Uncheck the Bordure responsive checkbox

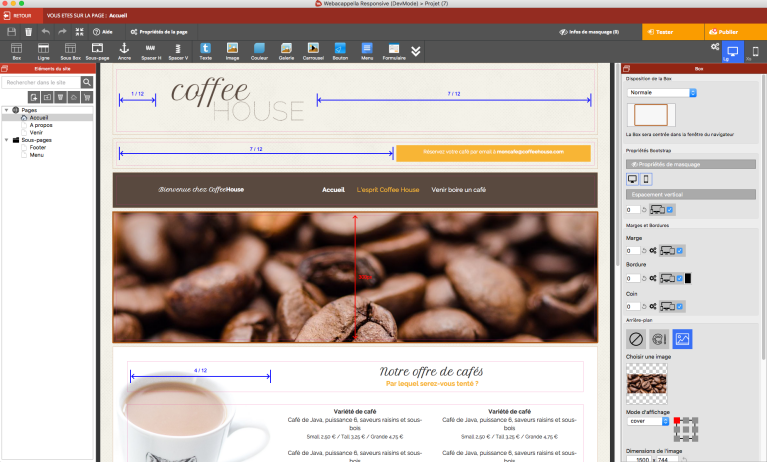(680, 277)
